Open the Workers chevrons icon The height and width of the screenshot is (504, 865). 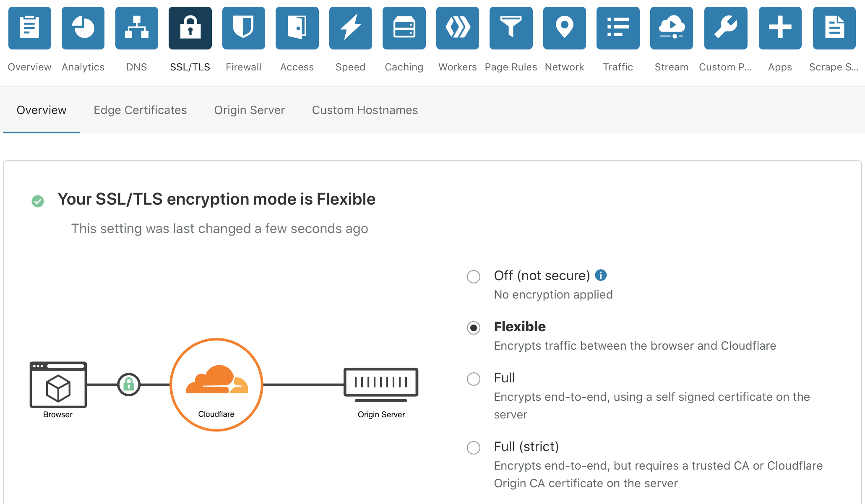tap(458, 28)
